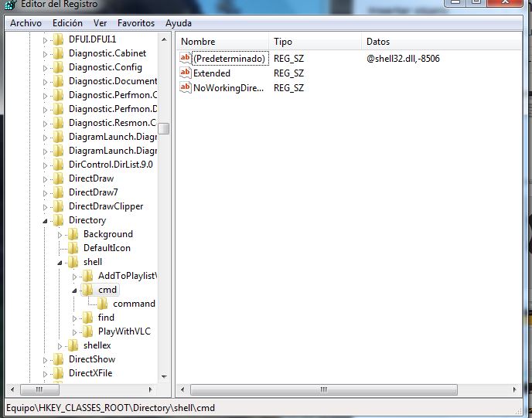The width and height of the screenshot is (532, 418).
Task: Select the AddToPlaylistVLC tree key
Action: click(127, 276)
